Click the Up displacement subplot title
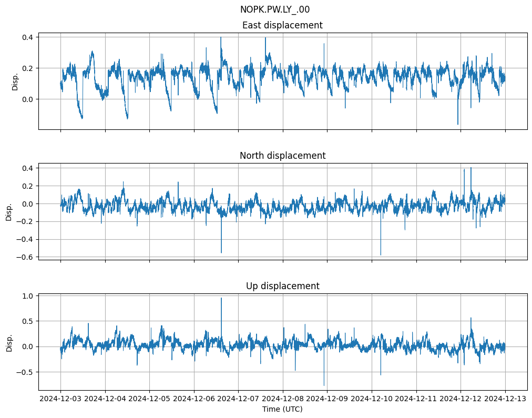The width and height of the screenshot is (532, 418). point(282,286)
